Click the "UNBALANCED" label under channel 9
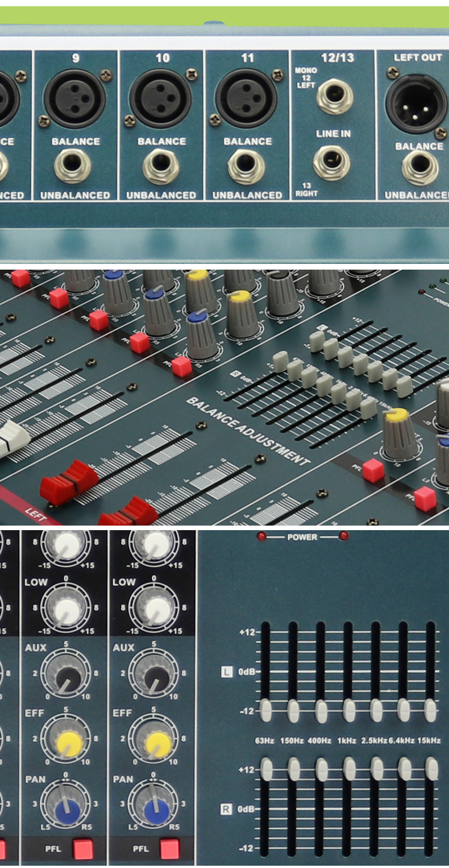 click(74, 195)
